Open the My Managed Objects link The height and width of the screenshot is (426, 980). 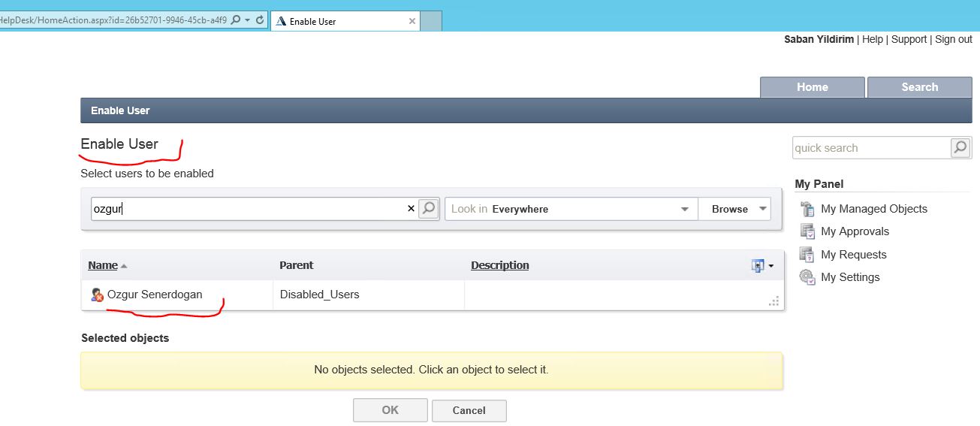click(874, 209)
